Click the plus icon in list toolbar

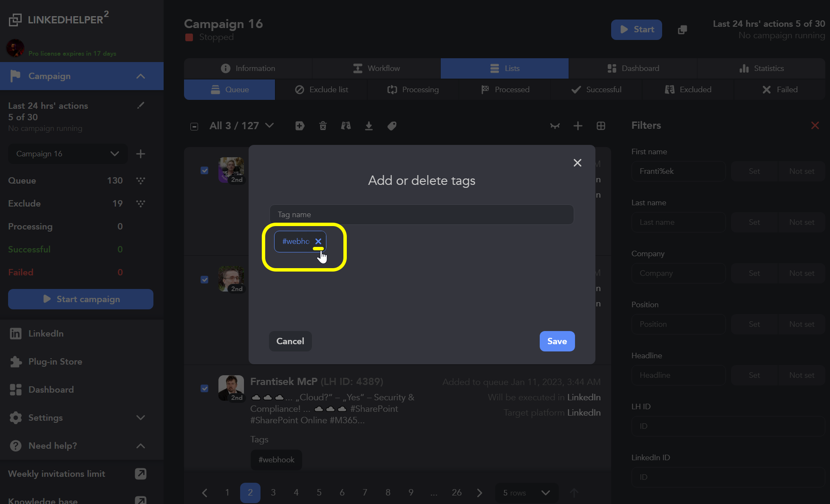click(x=578, y=126)
